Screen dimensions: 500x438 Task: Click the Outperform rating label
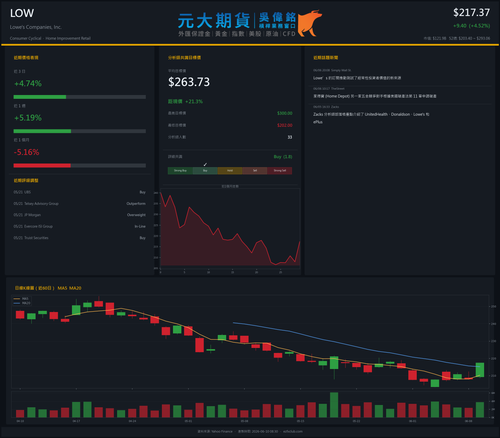[136, 204]
